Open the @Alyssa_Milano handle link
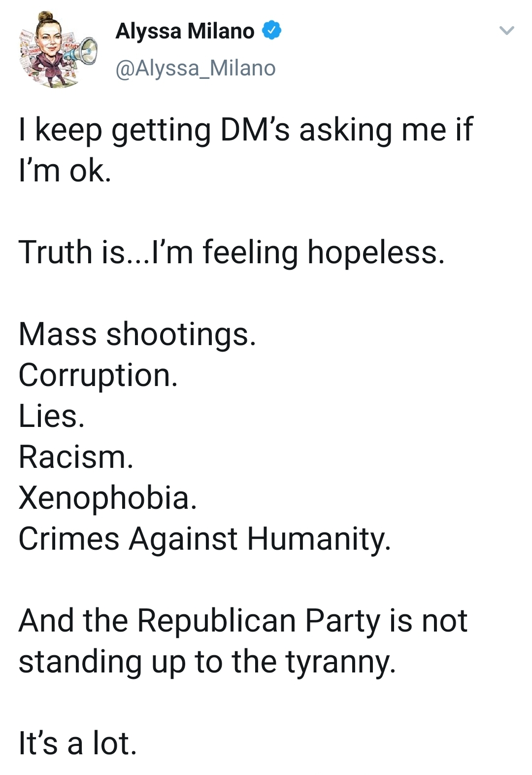The width and height of the screenshot is (532, 775). [x=196, y=68]
